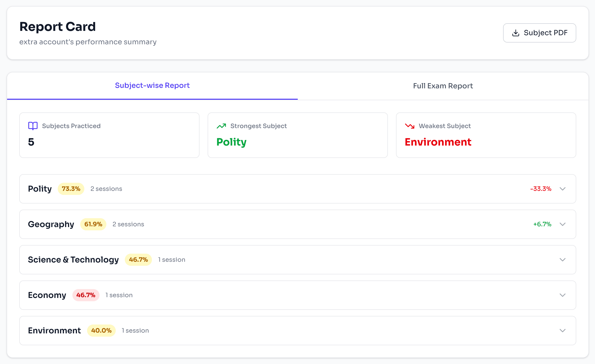595x364 pixels.
Task: Expand the Environment subject details
Action: click(563, 330)
